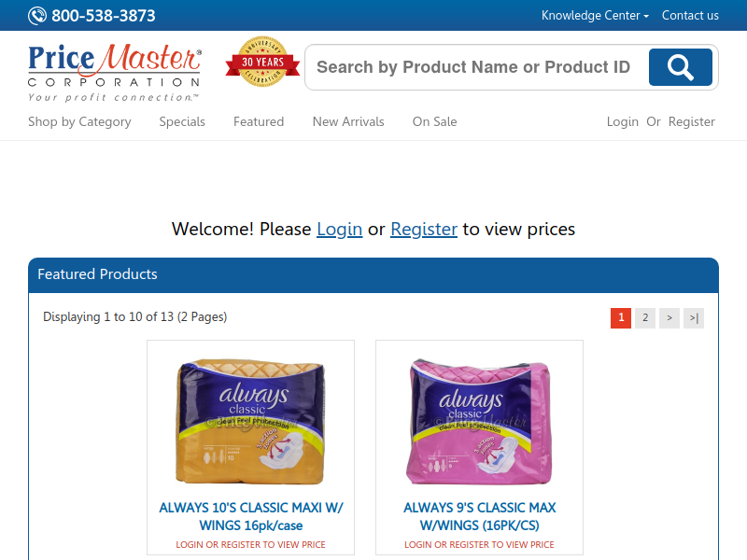747x560 pixels.
Task: Expand the Knowledge Center dropdown
Action: coord(595,15)
